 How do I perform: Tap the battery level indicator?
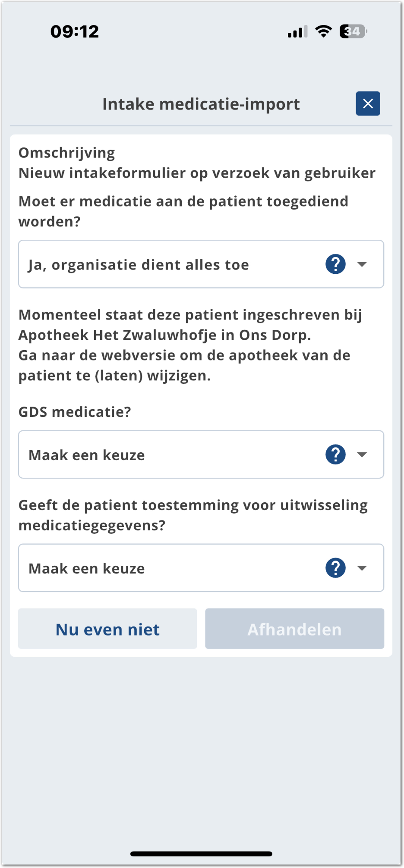pos(353,31)
